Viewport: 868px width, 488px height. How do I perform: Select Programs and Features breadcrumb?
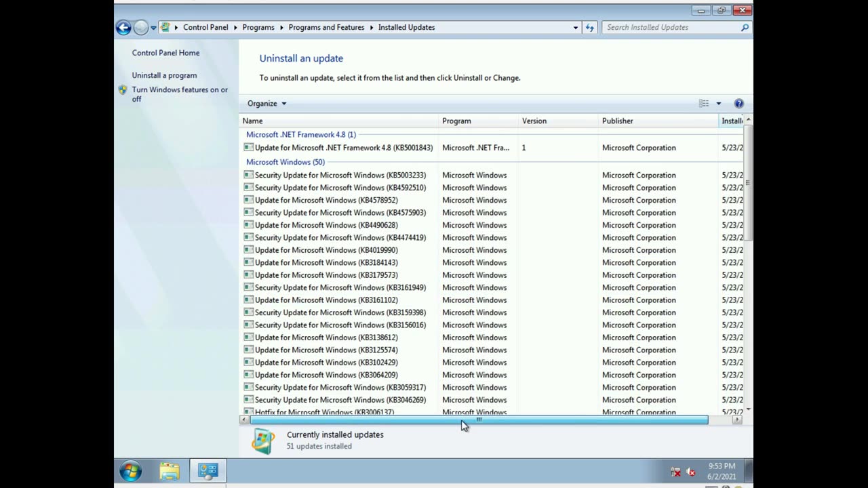point(326,27)
